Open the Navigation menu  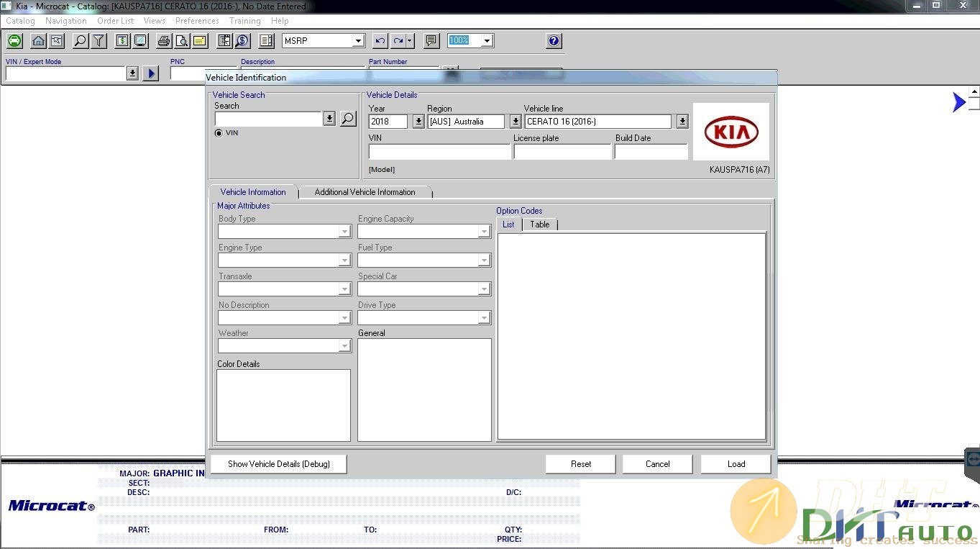[65, 21]
